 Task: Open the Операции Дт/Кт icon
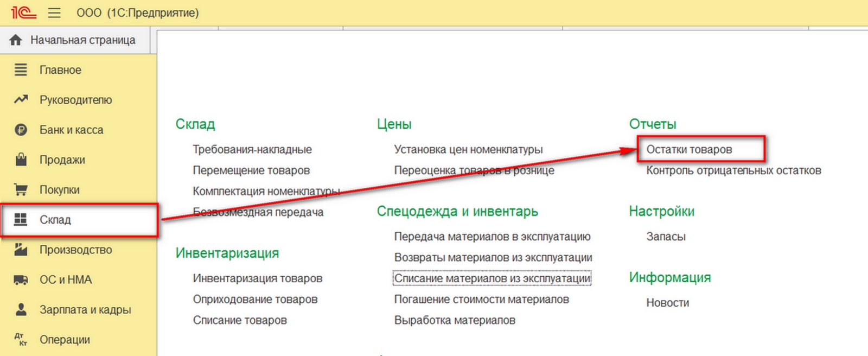(21, 340)
